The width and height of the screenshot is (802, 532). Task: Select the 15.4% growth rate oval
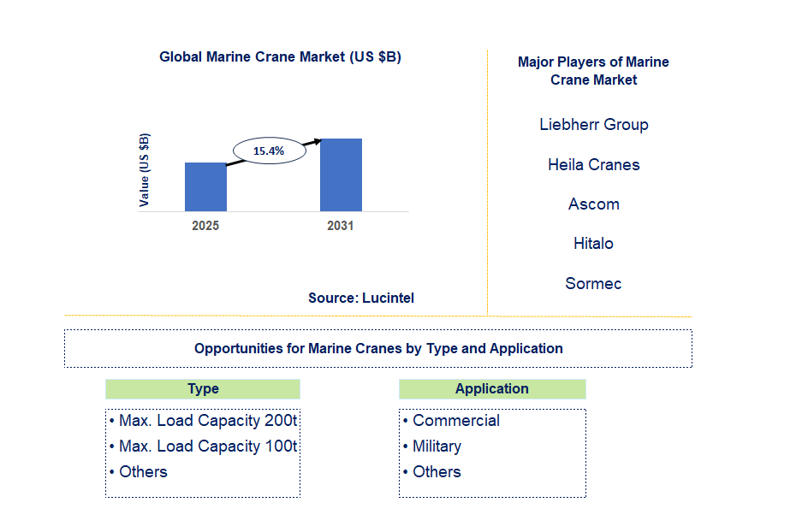[x=270, y=151]
